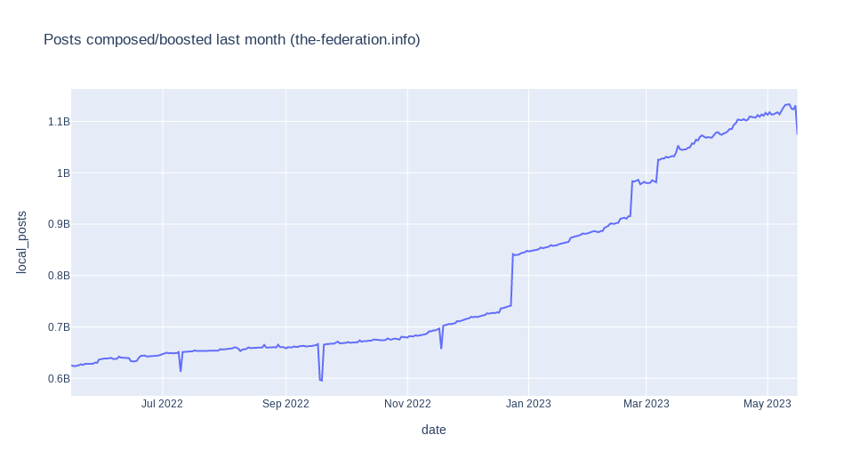Click the deep dip in the line after Sep 2022
Screen dimensions: 868x467
(321, 380)
